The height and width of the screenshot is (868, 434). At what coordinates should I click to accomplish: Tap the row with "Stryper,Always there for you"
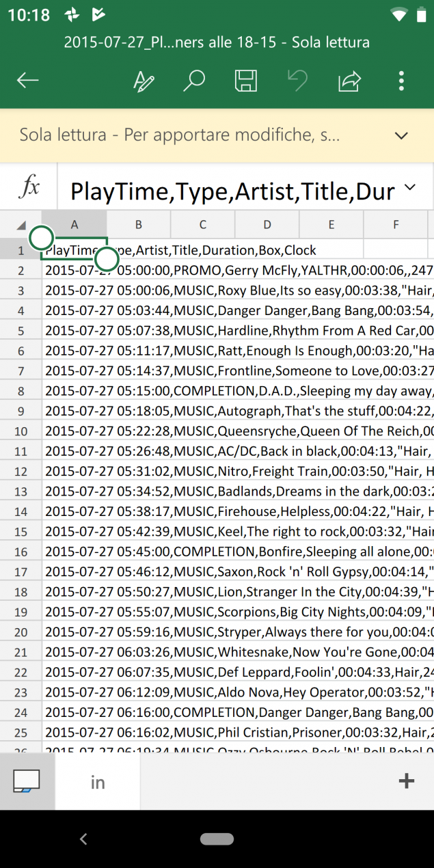[x=238, y=632]
